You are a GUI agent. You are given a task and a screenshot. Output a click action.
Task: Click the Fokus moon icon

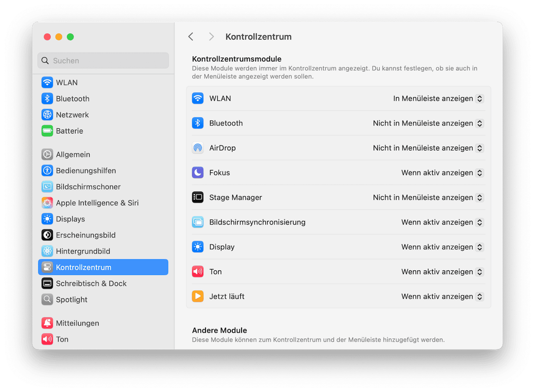click(x=198, y=173)
